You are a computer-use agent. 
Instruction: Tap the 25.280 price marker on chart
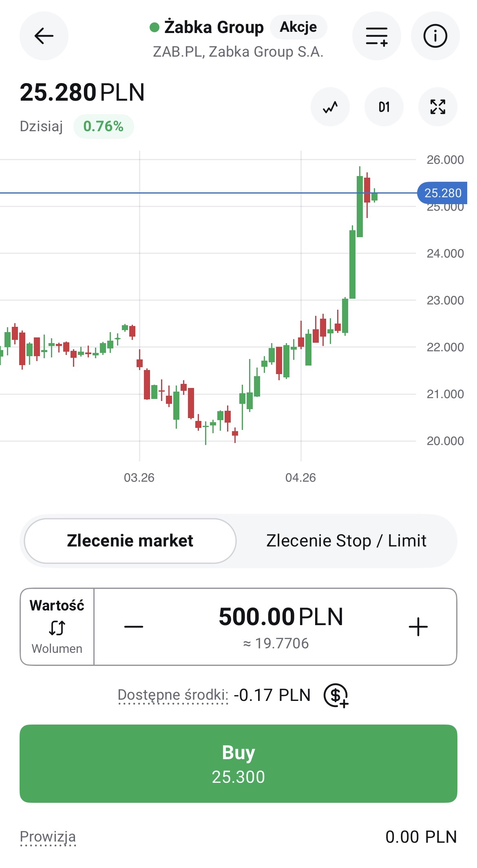coord(442,193)
